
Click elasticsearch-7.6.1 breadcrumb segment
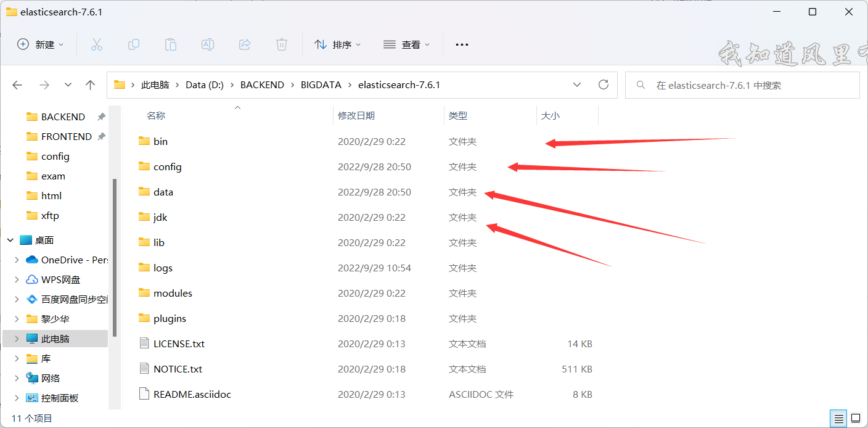click(x=399, y=85)
